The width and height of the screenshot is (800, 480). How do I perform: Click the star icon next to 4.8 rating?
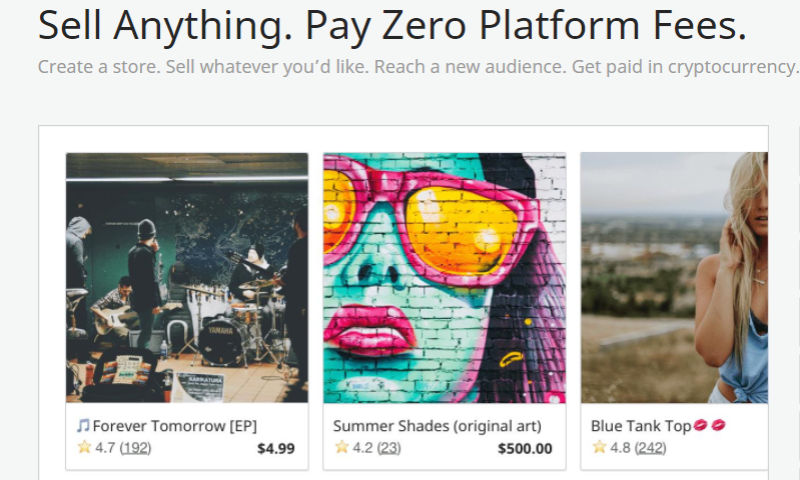599,448
